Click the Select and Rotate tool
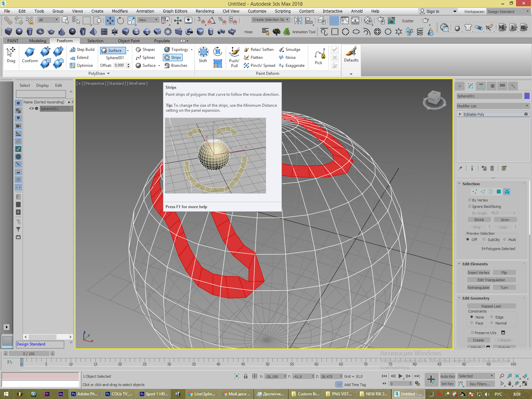The image size is (532, 399). click(x=120, y=21)
